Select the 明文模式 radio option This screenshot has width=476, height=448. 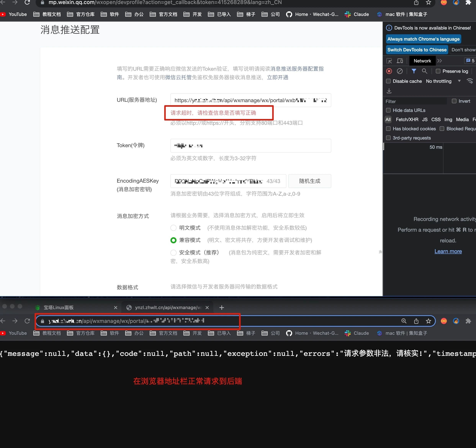pyautogui.click(x=173, y=228)
